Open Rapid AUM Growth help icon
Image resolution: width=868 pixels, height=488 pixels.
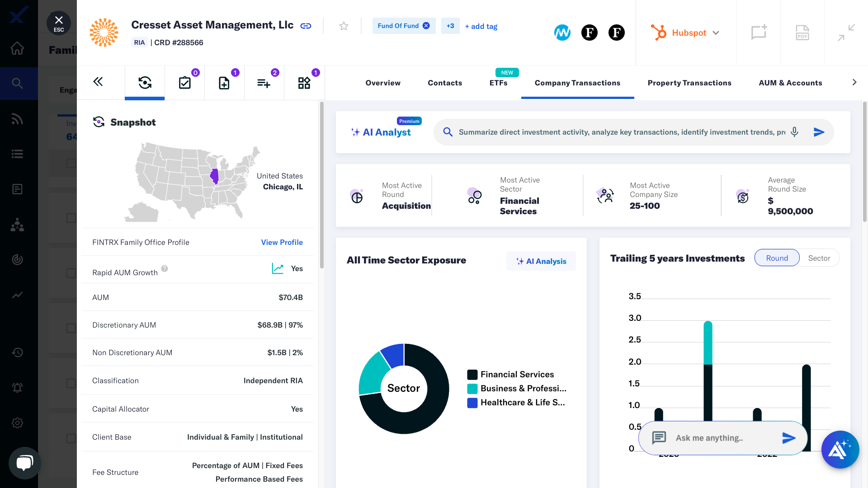(x=165, y=268)
